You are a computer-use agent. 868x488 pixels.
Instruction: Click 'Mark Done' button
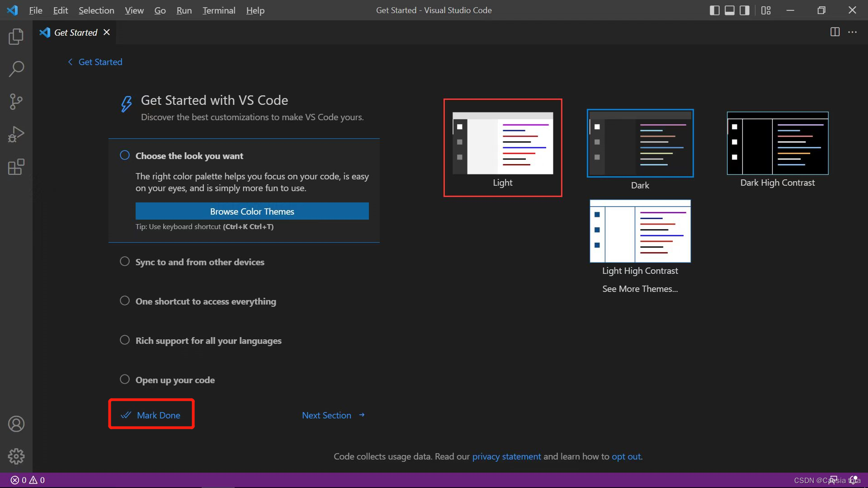151,415
